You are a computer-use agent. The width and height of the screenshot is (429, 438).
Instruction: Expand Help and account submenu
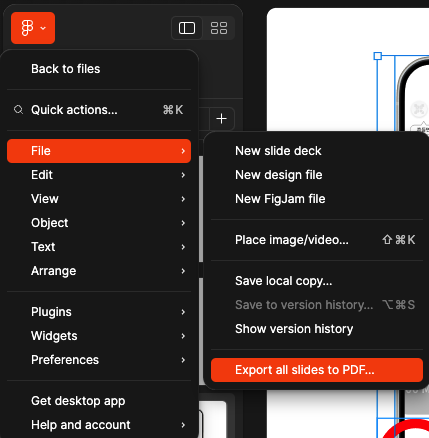pos(99,425)
